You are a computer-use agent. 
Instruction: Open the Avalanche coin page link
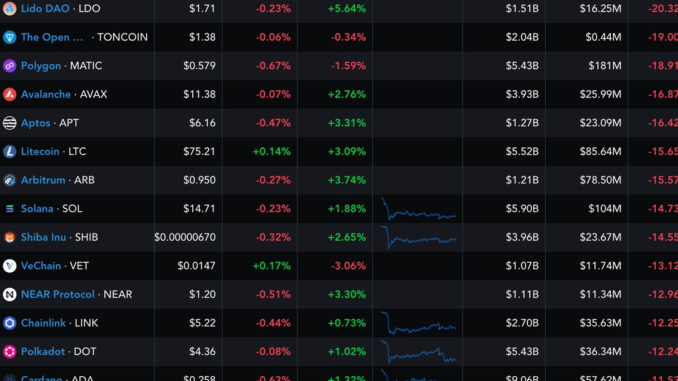pyautogui.click(x=46, y=94)
